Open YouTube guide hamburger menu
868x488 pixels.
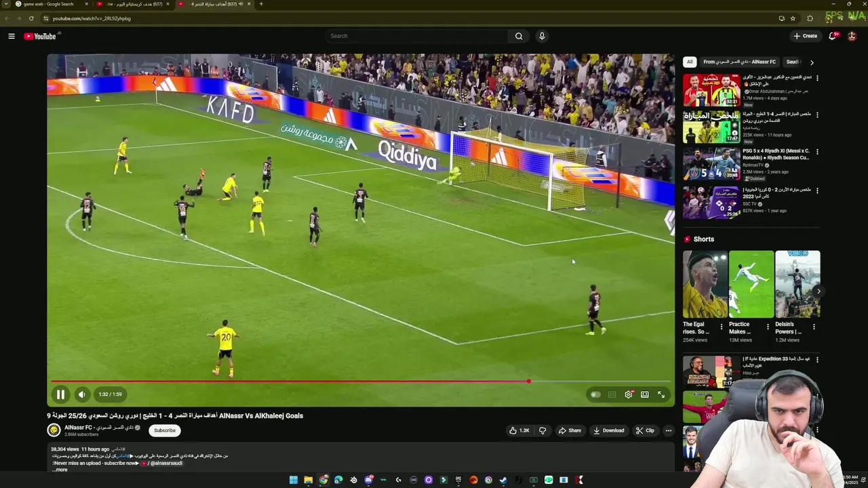coord(12,36)
